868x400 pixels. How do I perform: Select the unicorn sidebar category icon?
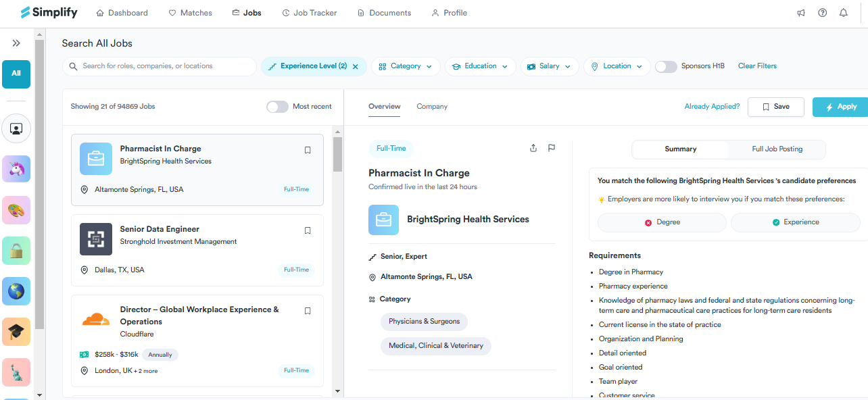[16, 169]
